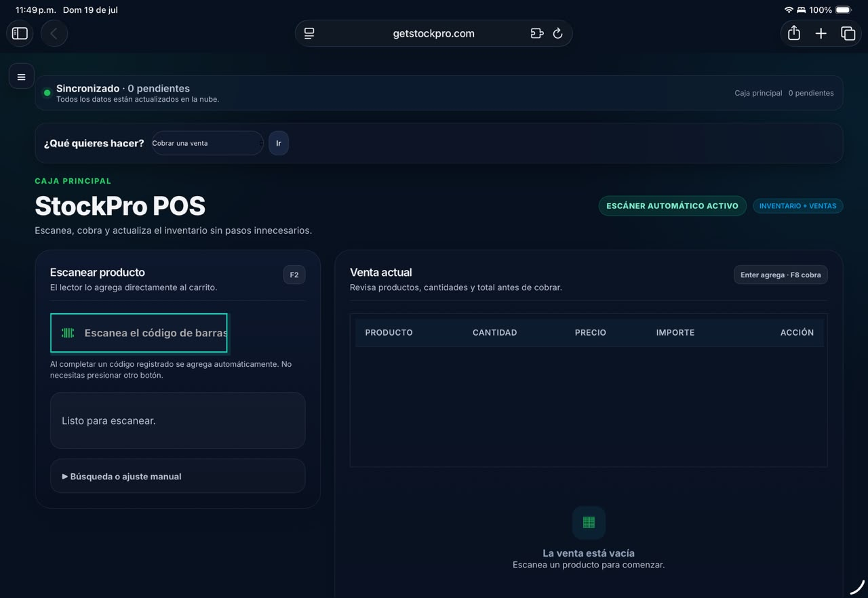Click '¿Qué quieres hacer?' label
This screenshot has height=598, width=868.
coord(94,143)
